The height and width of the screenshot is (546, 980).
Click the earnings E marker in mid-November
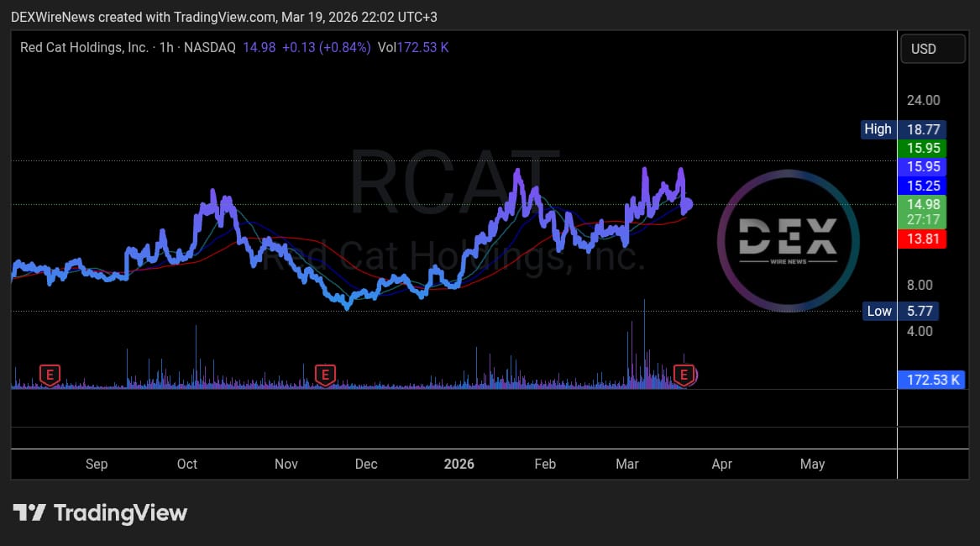coord(325,375)
